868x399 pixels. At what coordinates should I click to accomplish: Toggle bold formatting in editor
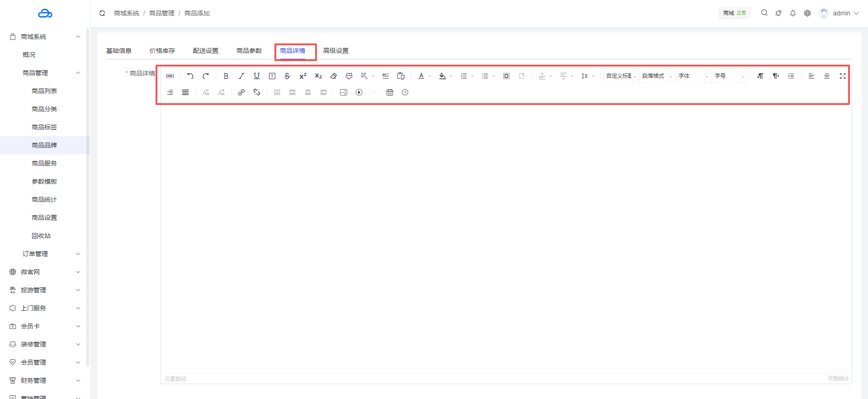(226, 76)
